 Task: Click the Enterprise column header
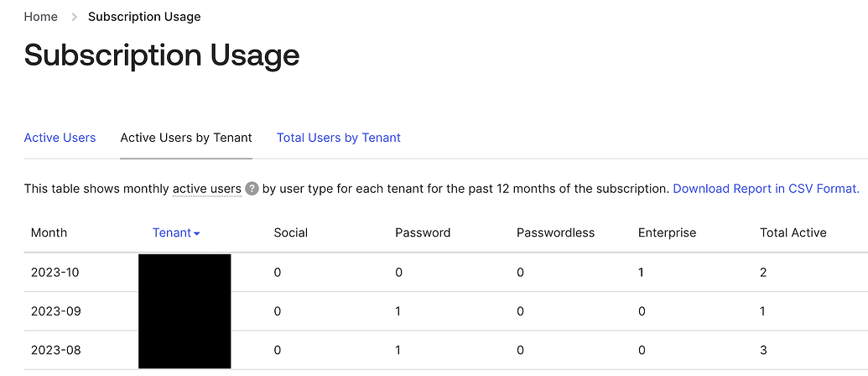(667, 233)
